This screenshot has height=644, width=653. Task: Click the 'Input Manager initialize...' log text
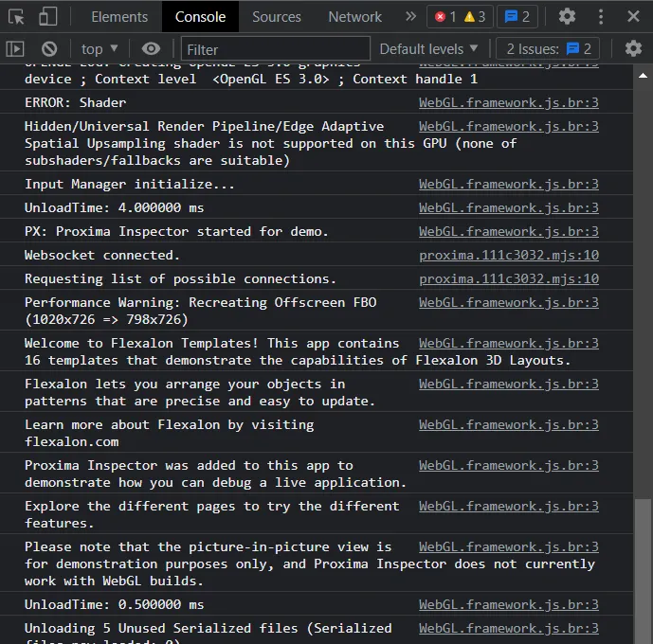[x=130, y=184]
